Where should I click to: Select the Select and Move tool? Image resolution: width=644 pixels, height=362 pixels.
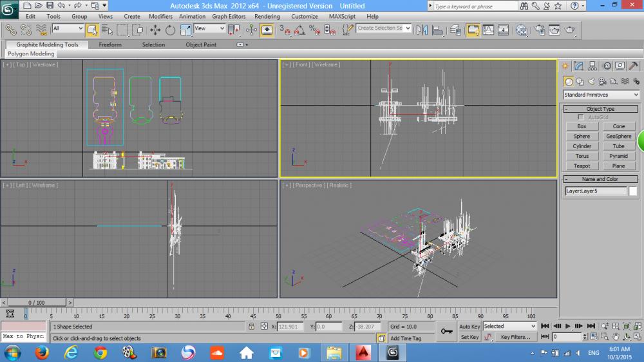(155, 30)
